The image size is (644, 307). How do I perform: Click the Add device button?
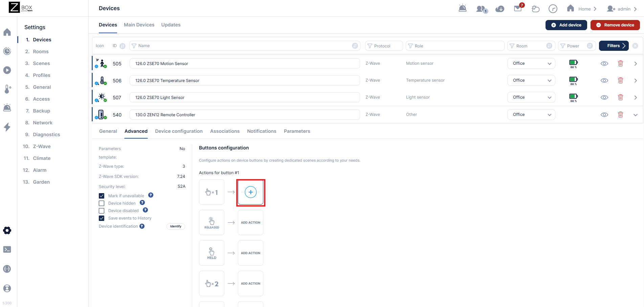click(566, 25)
